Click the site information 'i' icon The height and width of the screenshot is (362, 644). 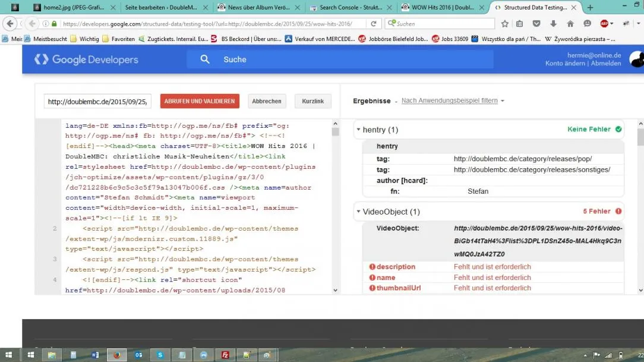(46, 24)
